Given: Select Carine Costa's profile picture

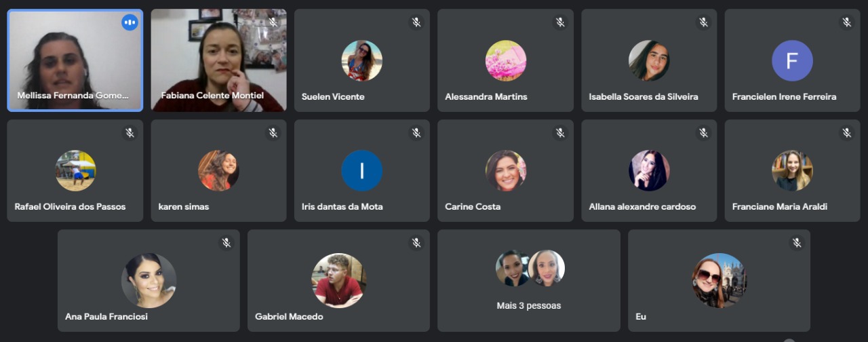Looking at the screenshot, I should coord(505,170).
